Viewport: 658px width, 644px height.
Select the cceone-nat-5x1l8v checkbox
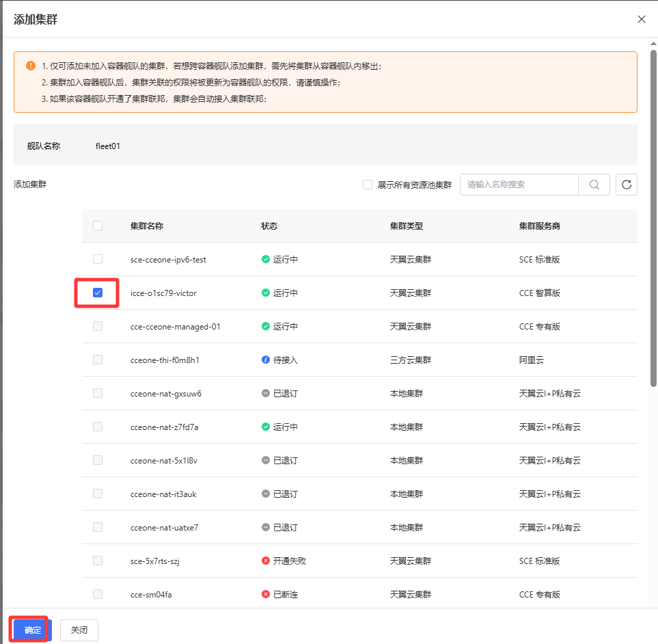[98, 460]
